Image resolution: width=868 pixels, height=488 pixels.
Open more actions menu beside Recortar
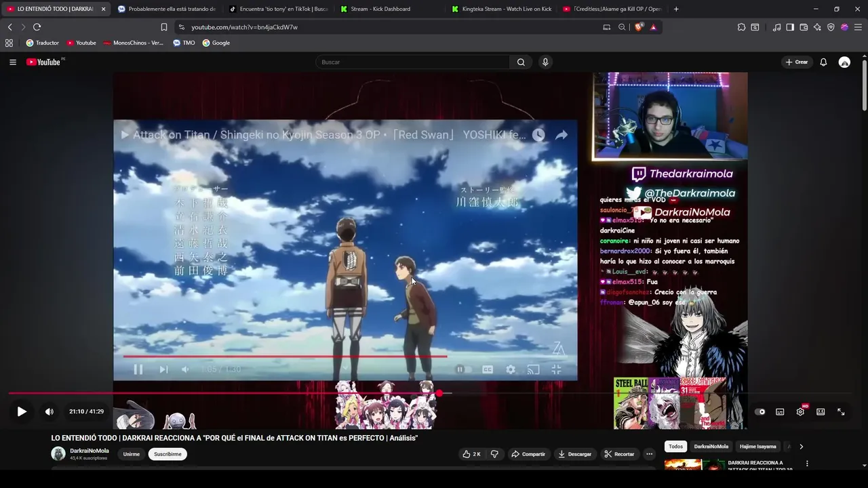click(x=649, y=454)
